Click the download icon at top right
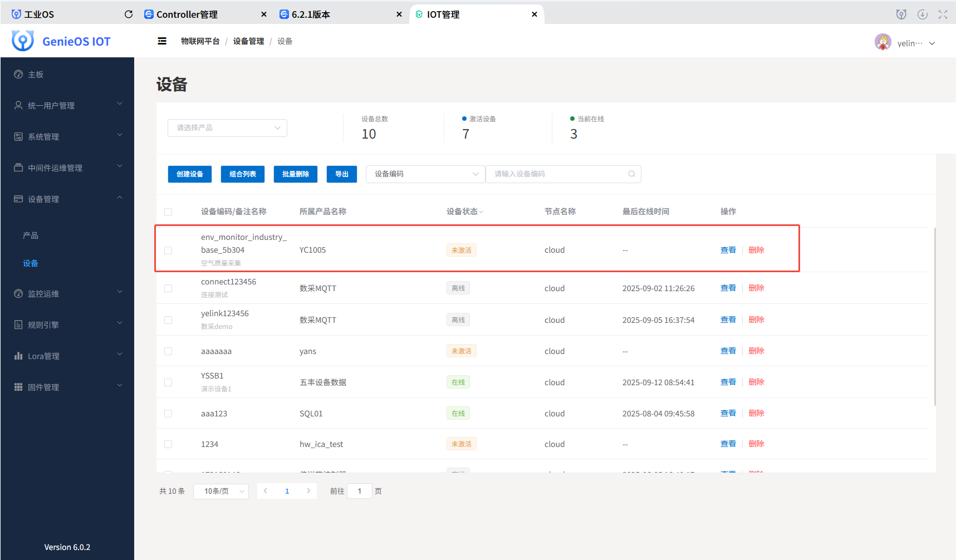The height and width of the screenshot is (560, 956). 923,14
